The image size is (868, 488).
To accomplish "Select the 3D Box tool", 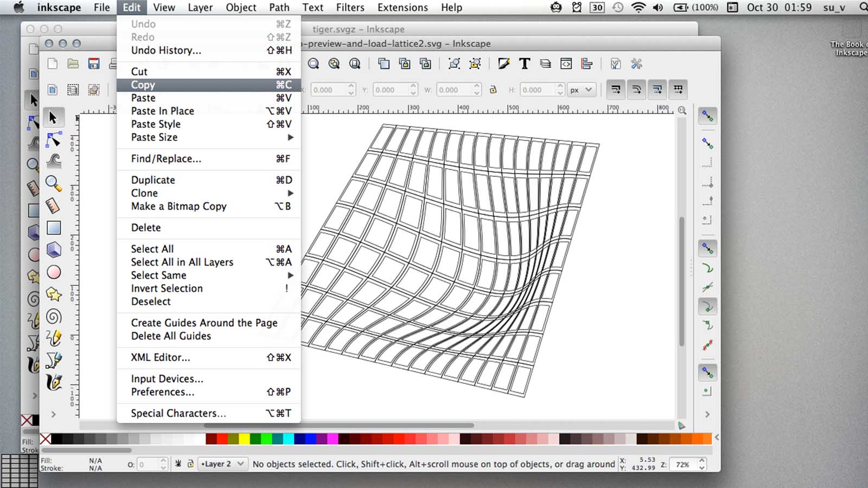I will tap(53, 250).
